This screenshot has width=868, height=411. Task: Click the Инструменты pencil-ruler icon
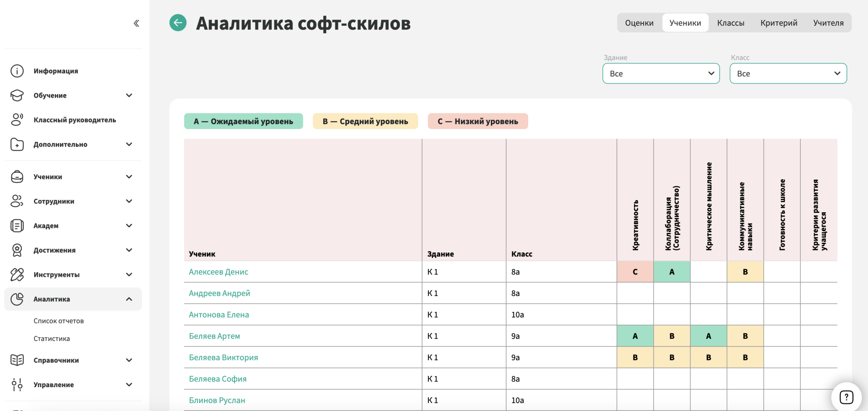[x=17, y=274]
